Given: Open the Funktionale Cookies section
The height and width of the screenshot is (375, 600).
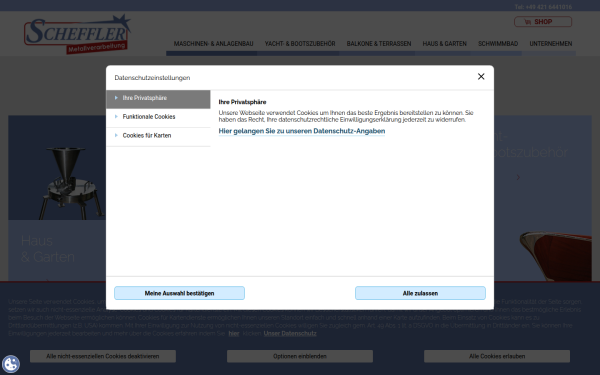Looking at the screenshot, I should coord(158,117).
